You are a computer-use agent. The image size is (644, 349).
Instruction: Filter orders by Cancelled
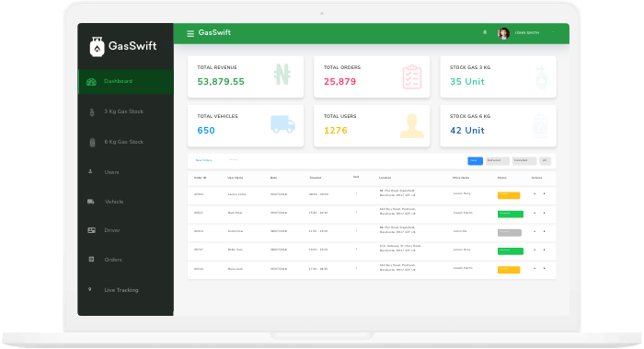click(524, 161)
